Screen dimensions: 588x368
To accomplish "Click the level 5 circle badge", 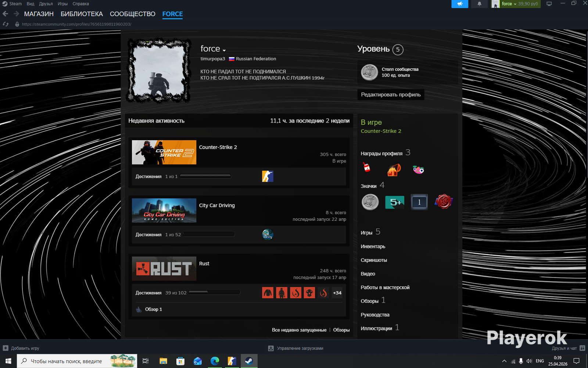I will coord(398,49).
